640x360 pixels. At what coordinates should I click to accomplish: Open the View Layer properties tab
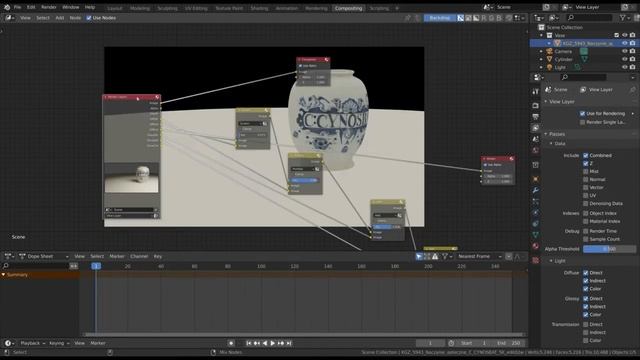(x=536, y=128)
